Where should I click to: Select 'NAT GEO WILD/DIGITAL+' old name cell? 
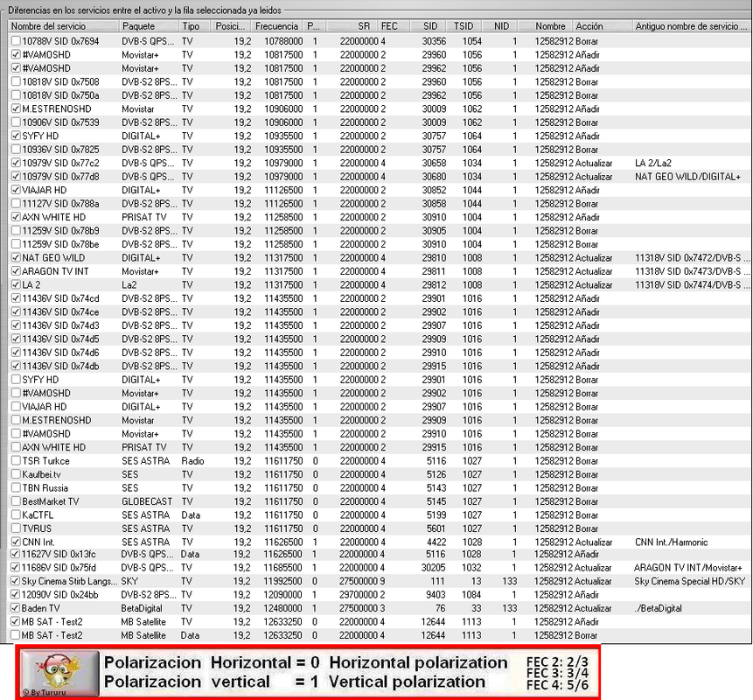pos(687,177)
